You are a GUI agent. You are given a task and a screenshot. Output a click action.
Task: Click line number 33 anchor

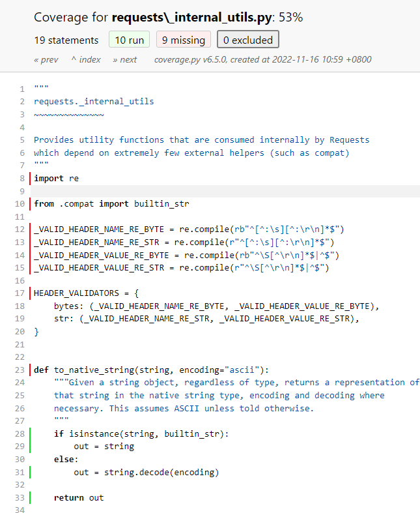pyautogui.click(x=20, y=497)
